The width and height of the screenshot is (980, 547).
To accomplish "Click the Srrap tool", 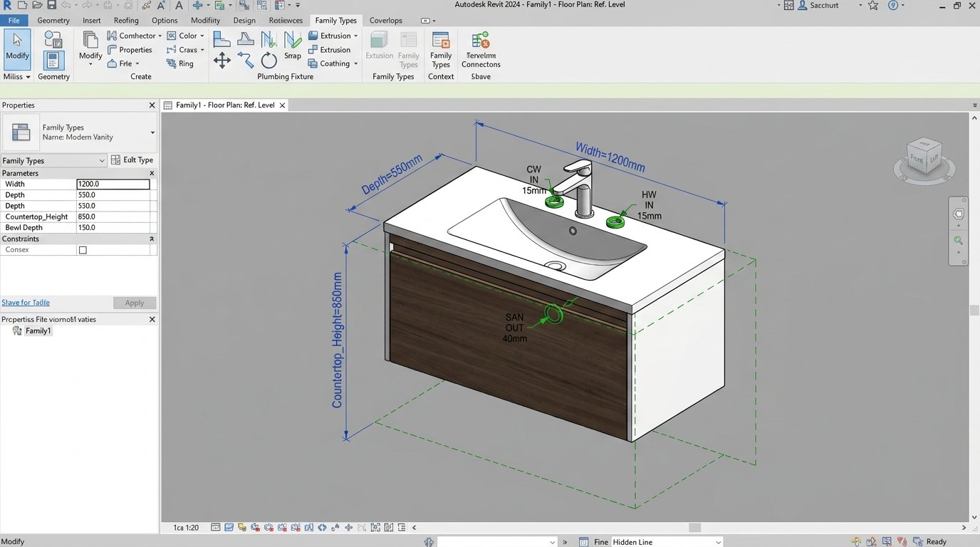I will pos(293,45).
